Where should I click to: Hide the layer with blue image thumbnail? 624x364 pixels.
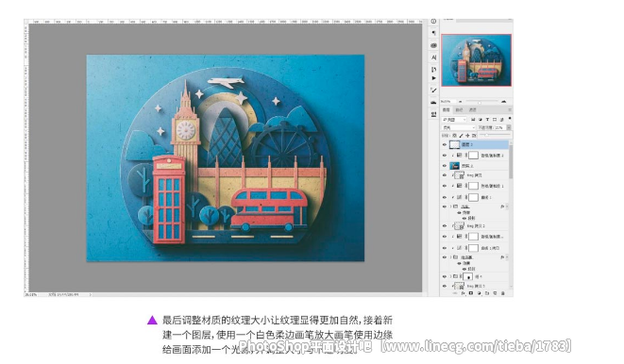pyautogui.click(x=445, y=166)
